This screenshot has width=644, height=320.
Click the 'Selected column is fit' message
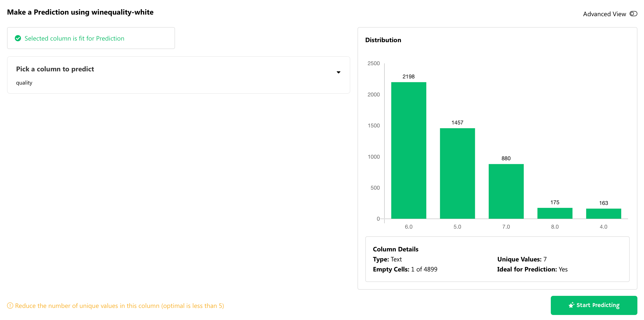(x=74, y=38)
